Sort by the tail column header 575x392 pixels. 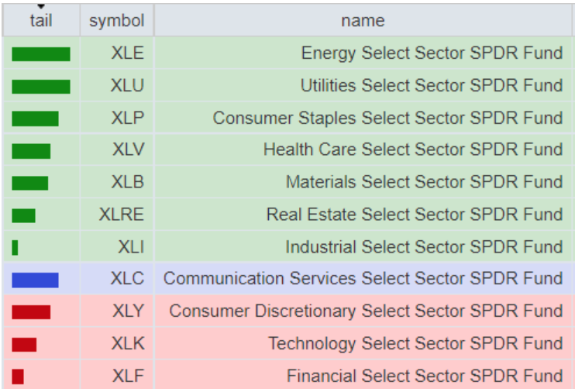pos(40,22)
